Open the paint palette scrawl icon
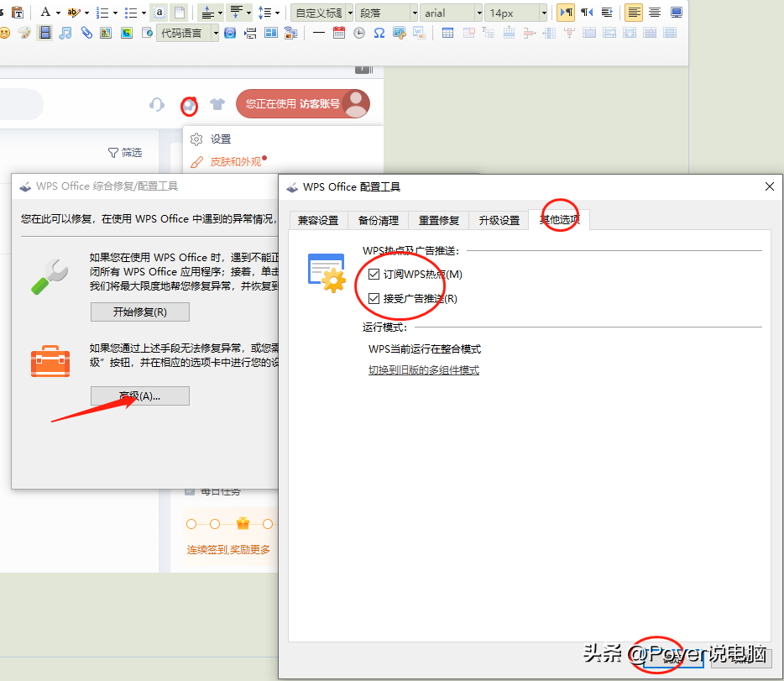 click(x=24, y=33)
